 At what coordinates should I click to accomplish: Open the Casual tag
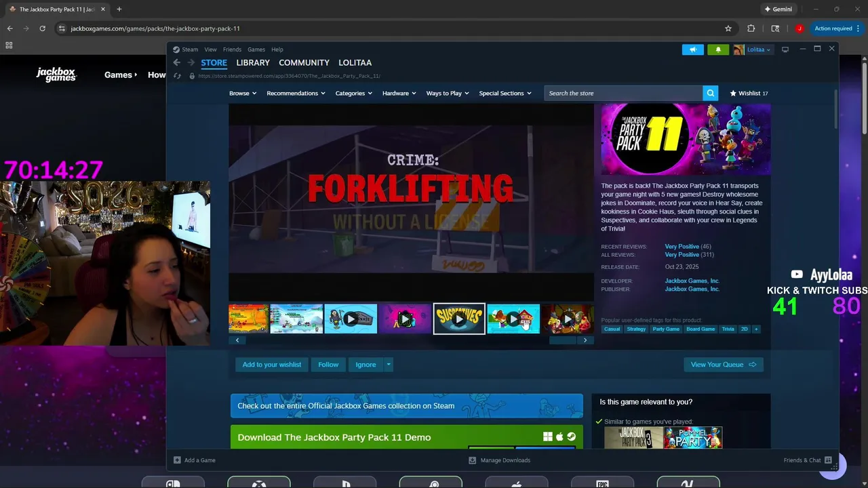[x=612, y=329]
